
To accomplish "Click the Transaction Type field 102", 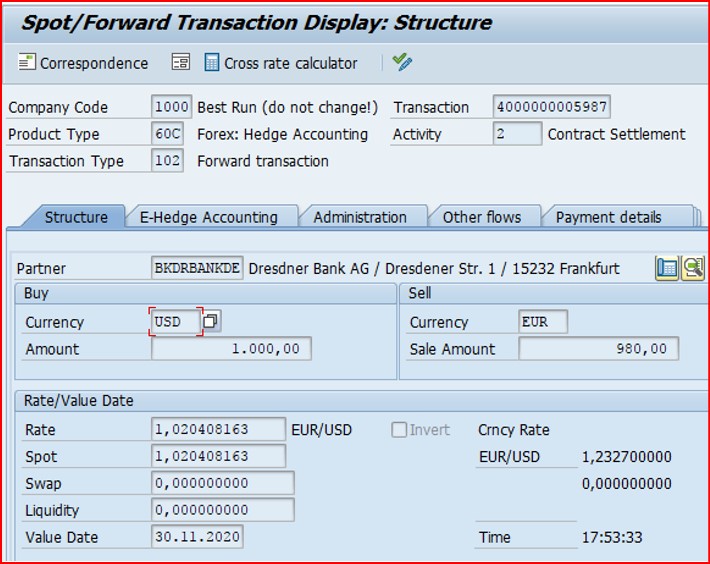I will tap(167, 160).
